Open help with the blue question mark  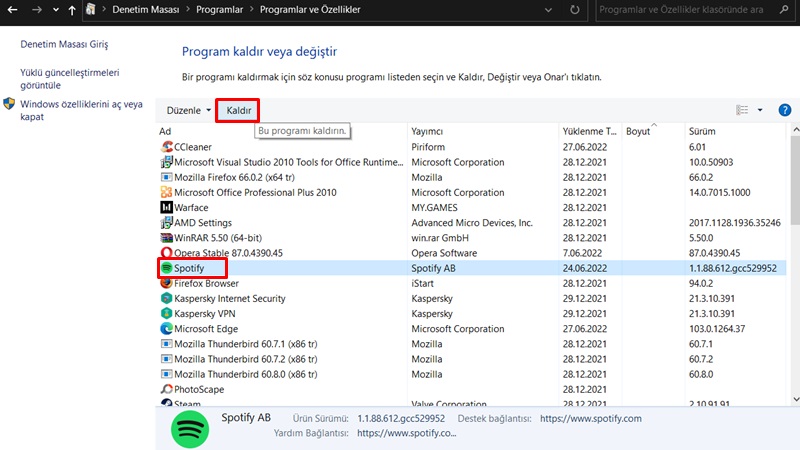point(785,110)
